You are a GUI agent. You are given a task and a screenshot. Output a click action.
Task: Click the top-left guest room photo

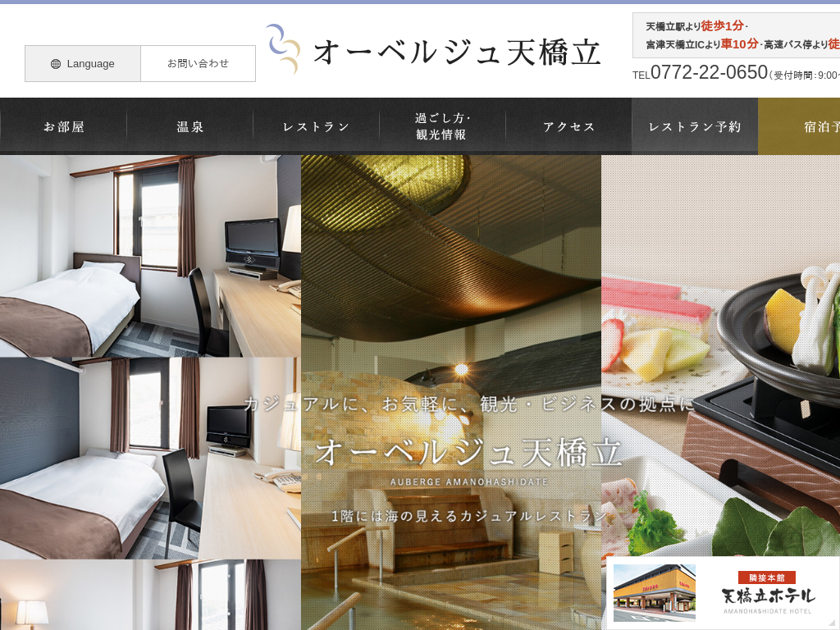click(x=150, y=256)
